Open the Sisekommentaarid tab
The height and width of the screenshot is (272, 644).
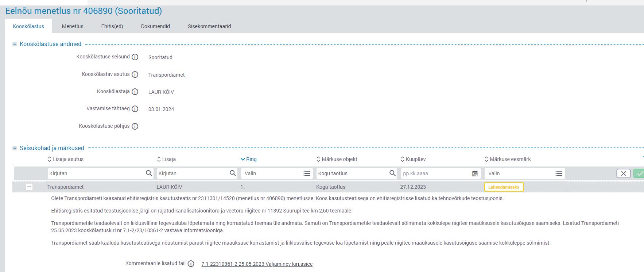(209, 26)
